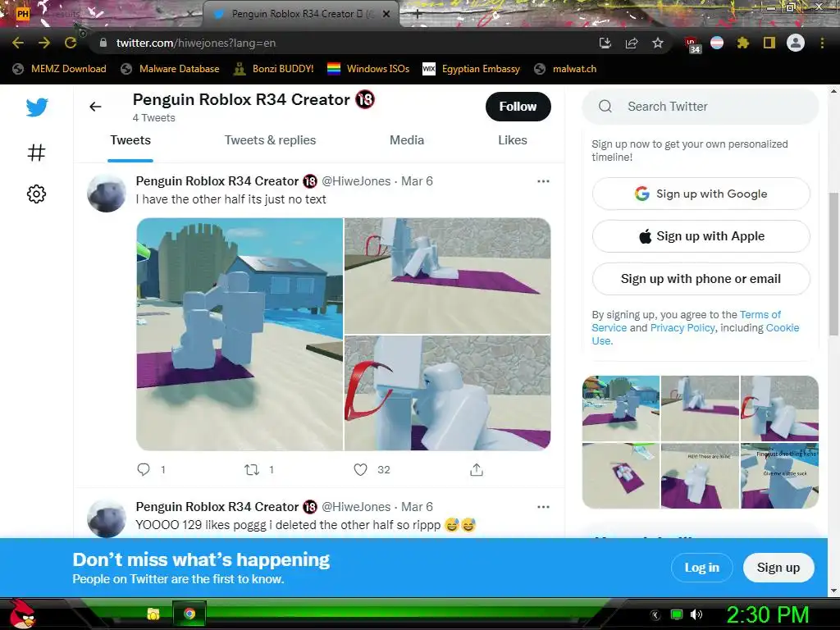The width and height of the screenshot is (840, 630).
Task: Open malwat.ch bookmark
Action: 565,69
